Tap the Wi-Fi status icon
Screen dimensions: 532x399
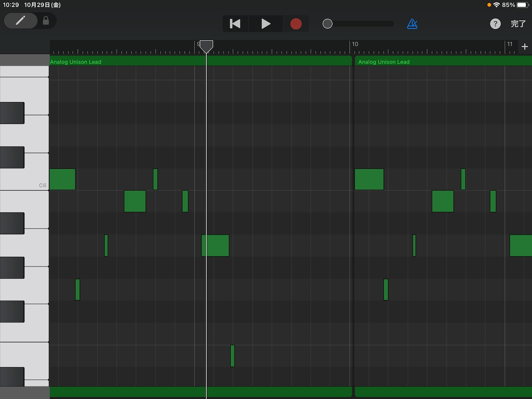click(497, 5)
